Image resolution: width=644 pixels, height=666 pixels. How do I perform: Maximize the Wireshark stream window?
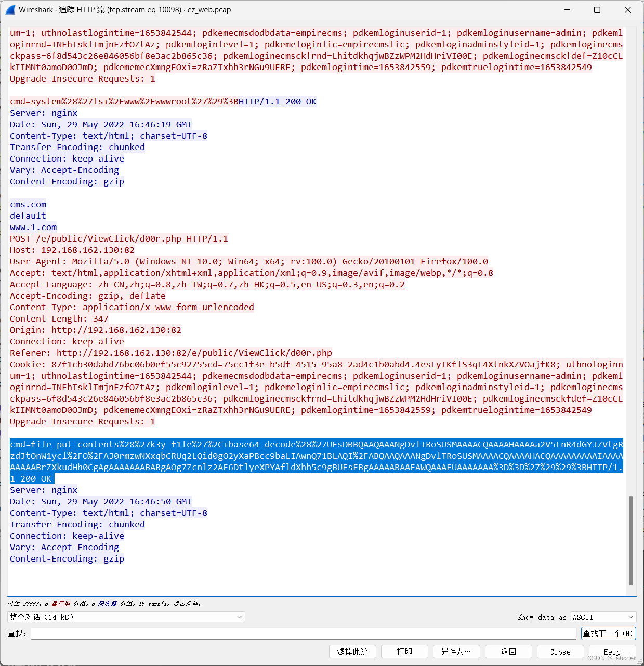[597, 10]
